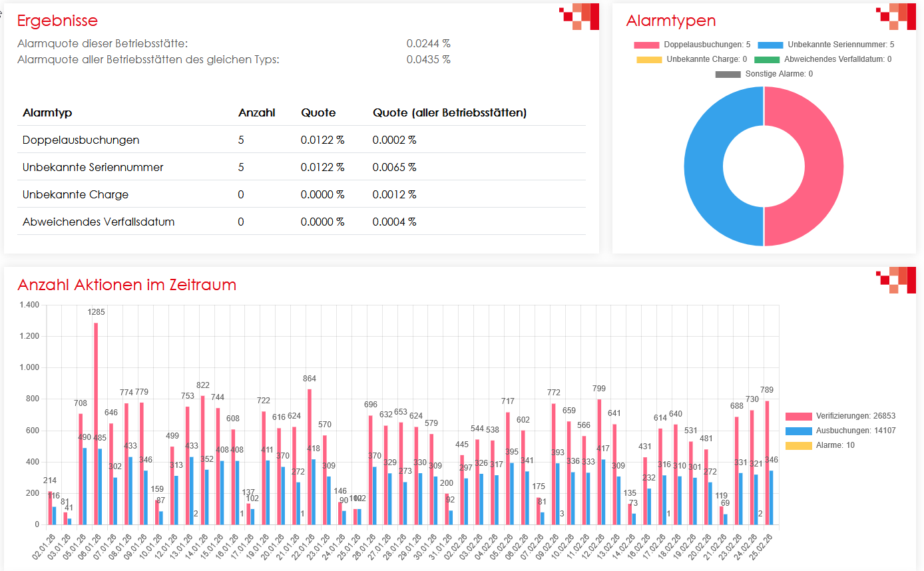Viewport: 924px width, 571px height.
Task: Hide Unbekannte Seriennummer series via legend
Action: tap(825, 45)
